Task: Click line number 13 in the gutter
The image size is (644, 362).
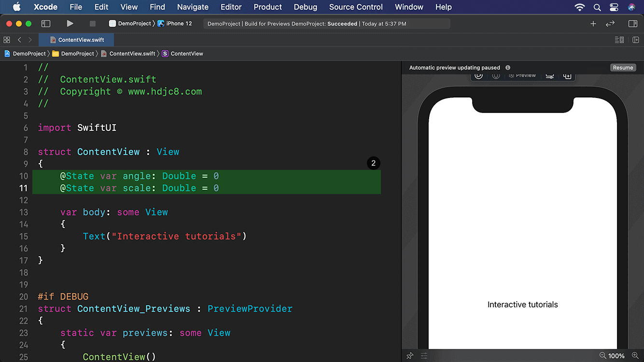Action: pos(23,212)
